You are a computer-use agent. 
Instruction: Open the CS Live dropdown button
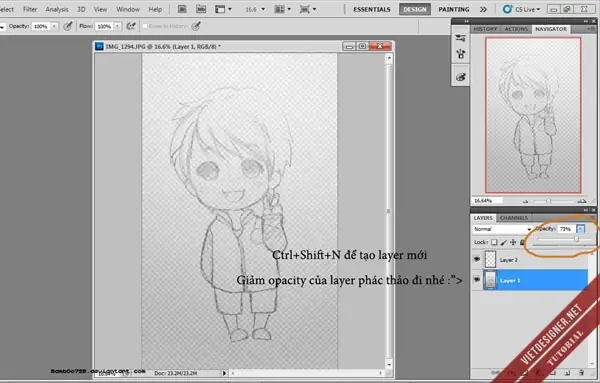tap(522, 9)
